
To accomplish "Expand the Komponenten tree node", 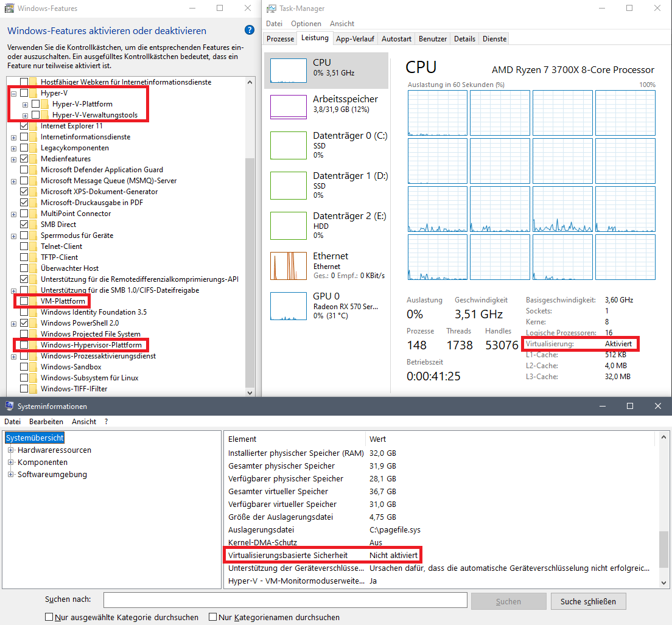I will (x=11, y=462).
